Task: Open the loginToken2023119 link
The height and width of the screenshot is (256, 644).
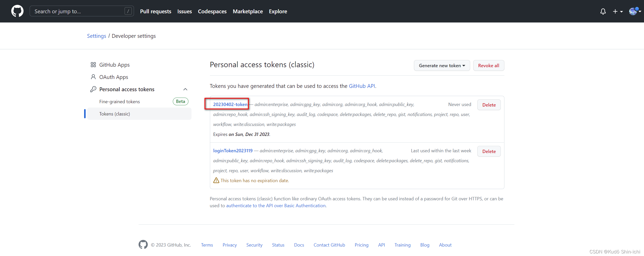Action: pos(233,151)
